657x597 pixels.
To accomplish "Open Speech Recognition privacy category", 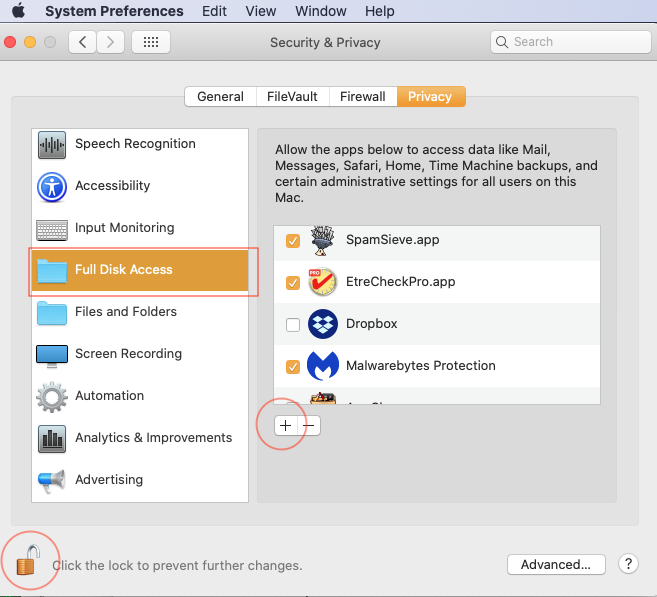I will pyautogui.click(x=140, y=144).
